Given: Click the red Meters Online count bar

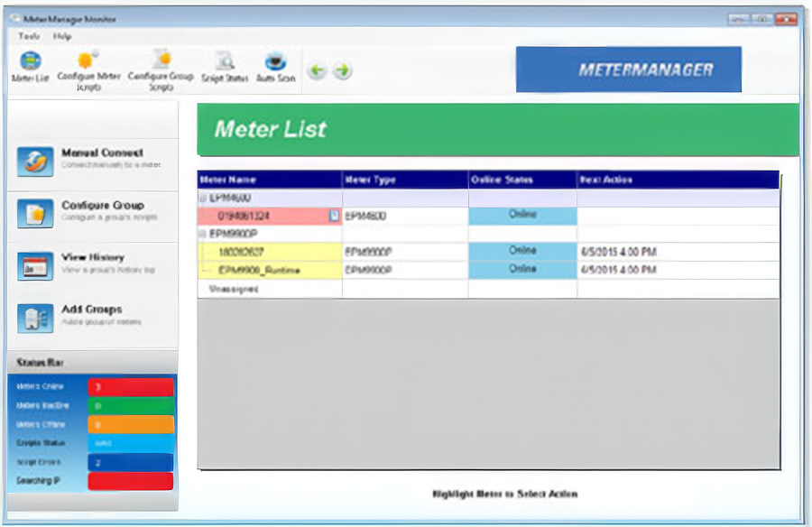Looking at the screenshot, I should [x=131, y=387].
